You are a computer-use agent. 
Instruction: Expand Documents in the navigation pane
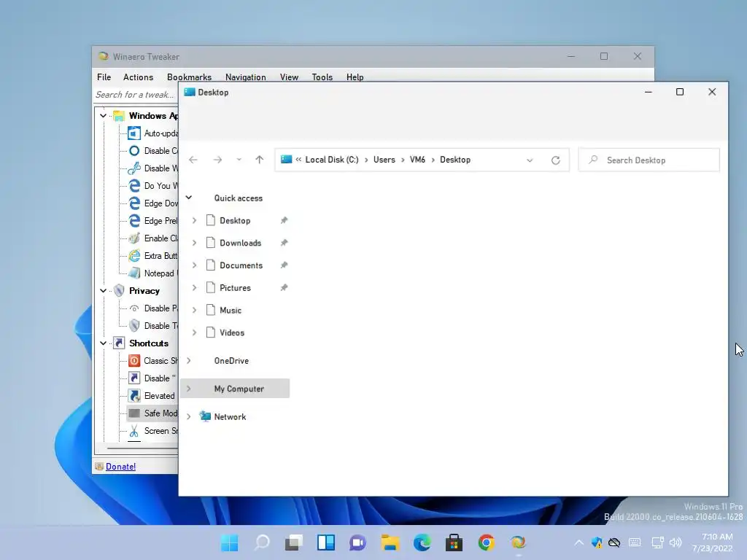pos(194,265)
